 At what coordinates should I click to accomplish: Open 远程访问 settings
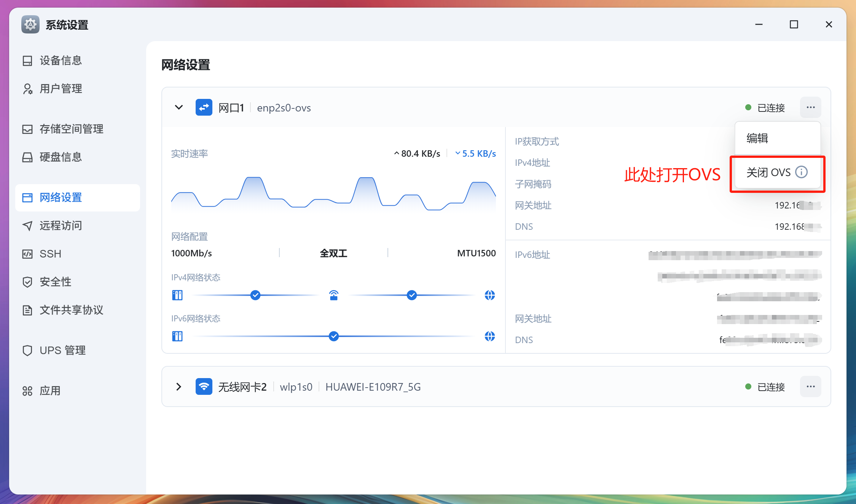pos(61,226)
